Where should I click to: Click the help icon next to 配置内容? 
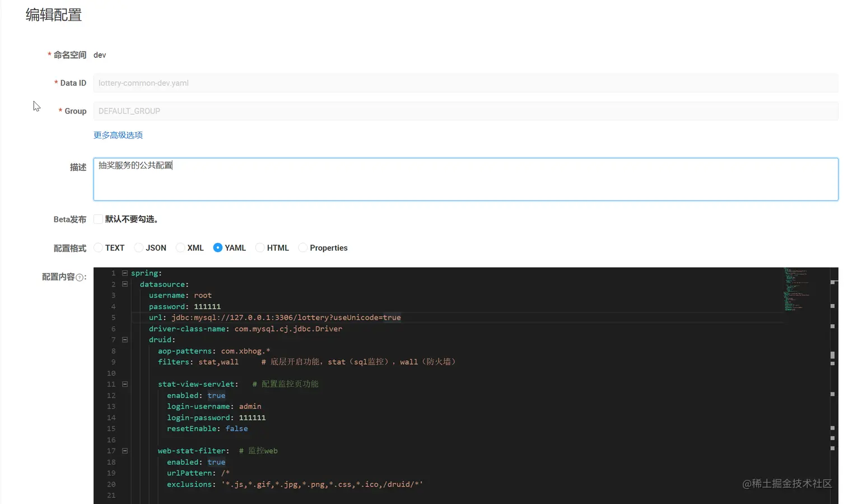pos(80,277)
